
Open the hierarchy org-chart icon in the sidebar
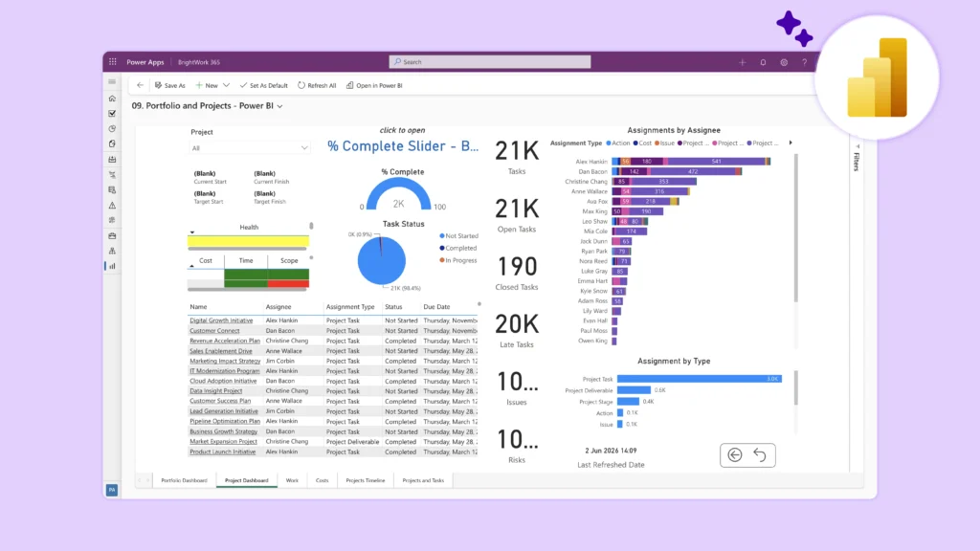112,251
